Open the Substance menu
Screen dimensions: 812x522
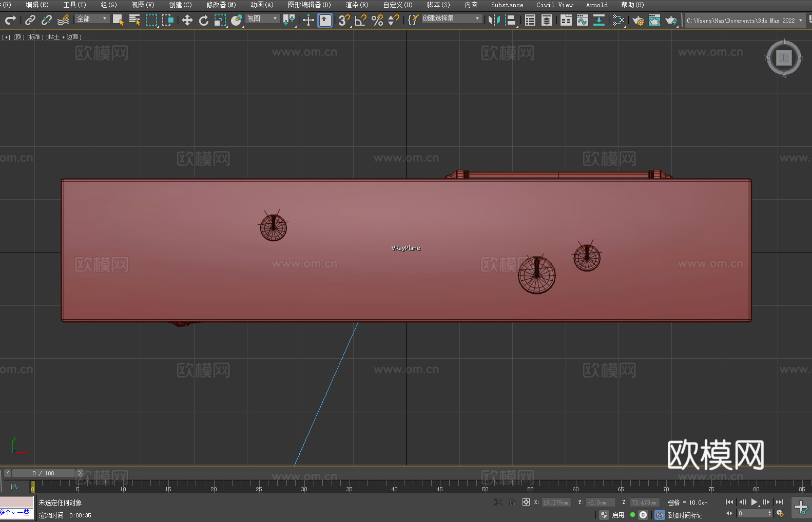point(507,5)
